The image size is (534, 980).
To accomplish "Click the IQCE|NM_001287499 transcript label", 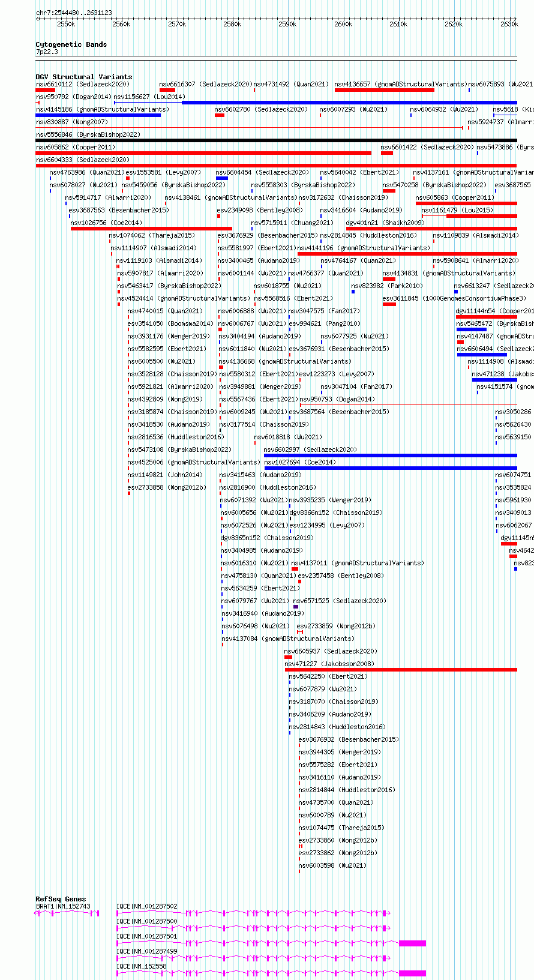I will (147, 951).
